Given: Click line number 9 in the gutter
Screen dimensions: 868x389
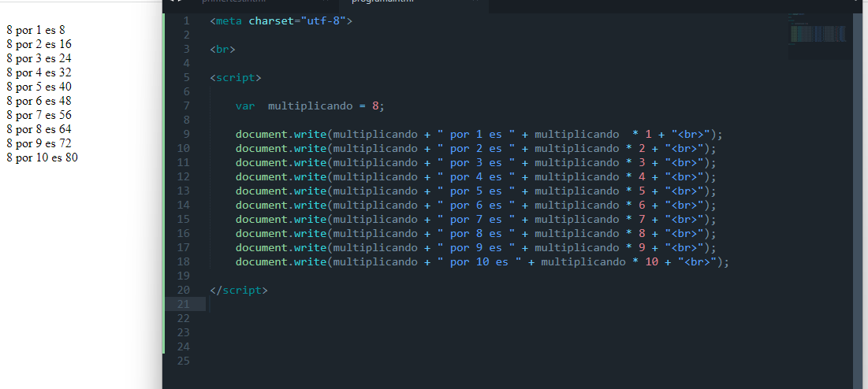Looking at the screenshot, I should pos(187,134).
